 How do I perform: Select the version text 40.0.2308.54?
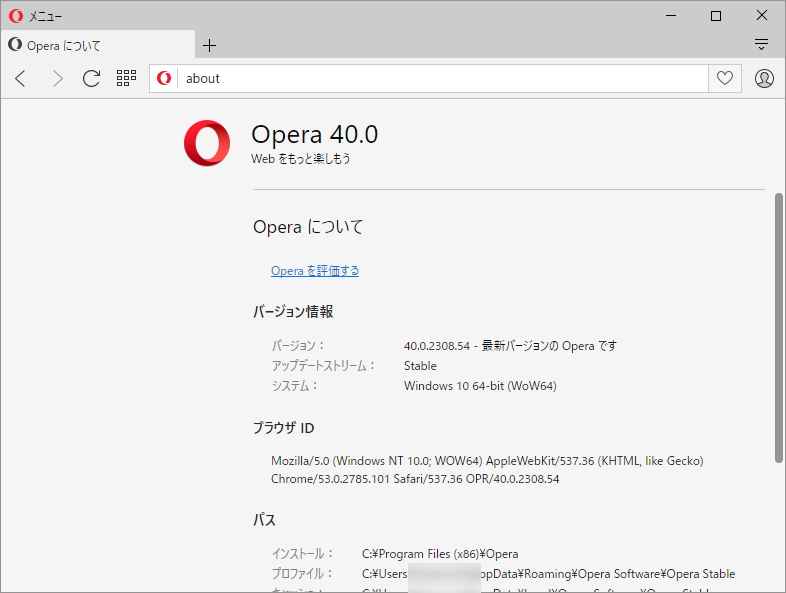point(437,346)
